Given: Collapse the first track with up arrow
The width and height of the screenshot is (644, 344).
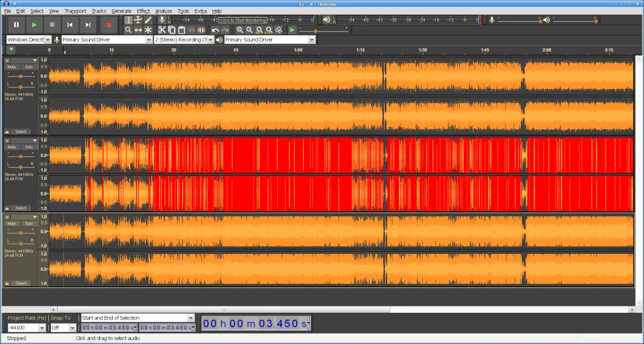Looking at the screenshot, I should [7, 132].
